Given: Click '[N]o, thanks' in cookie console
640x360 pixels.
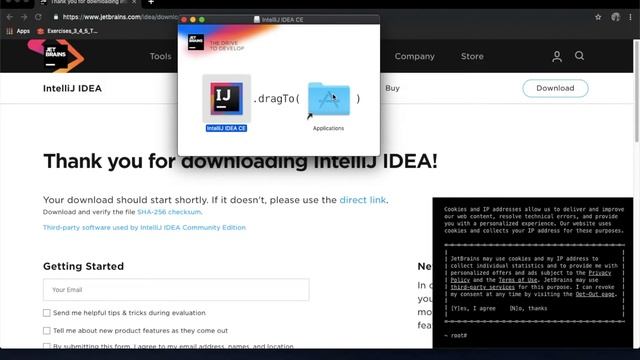Looking at the screenshot, I should tap(528, 309).
